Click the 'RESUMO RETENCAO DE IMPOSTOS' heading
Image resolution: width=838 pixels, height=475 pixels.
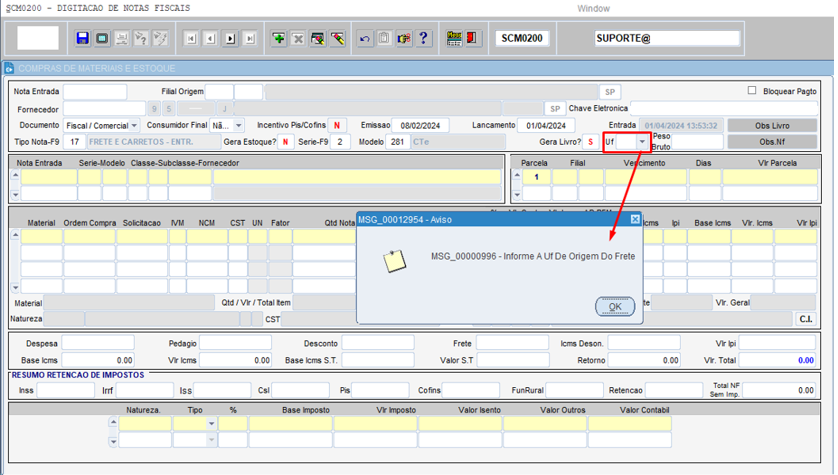(78, 375)
